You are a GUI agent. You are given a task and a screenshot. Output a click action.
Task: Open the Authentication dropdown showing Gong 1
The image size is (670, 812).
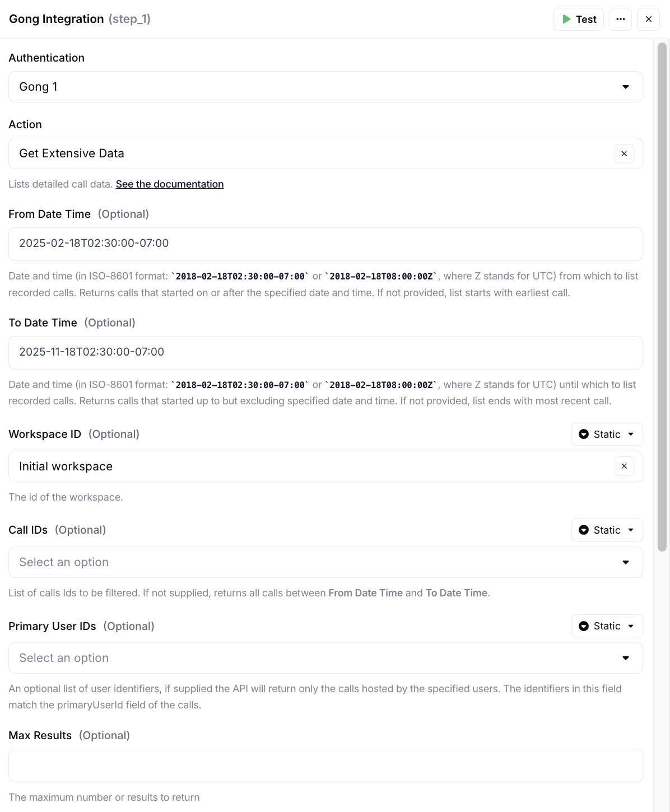325,87
